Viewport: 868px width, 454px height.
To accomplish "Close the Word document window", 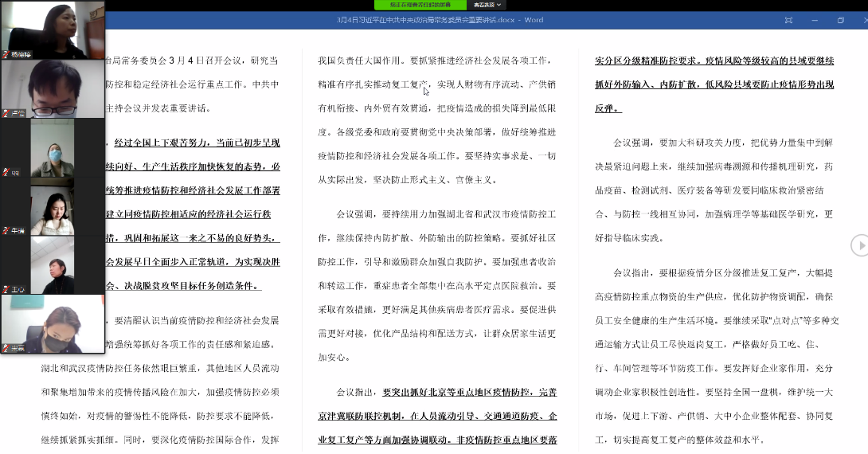I will [x=862, y=20].
